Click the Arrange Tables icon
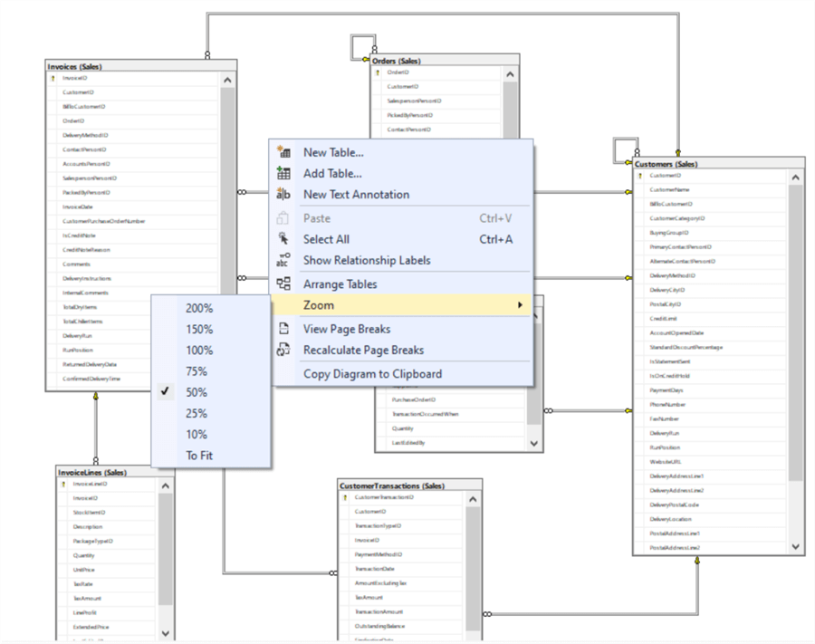 pos(283,283)
